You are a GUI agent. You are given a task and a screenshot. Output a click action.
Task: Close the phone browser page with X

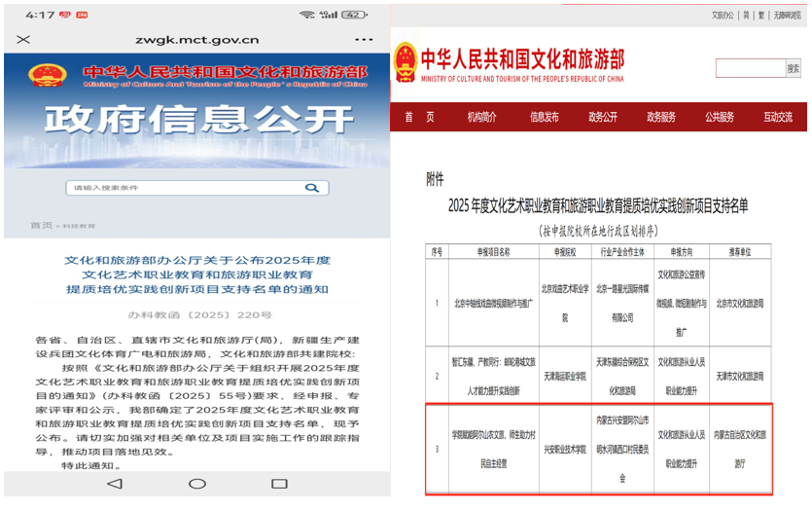point(23,39)
